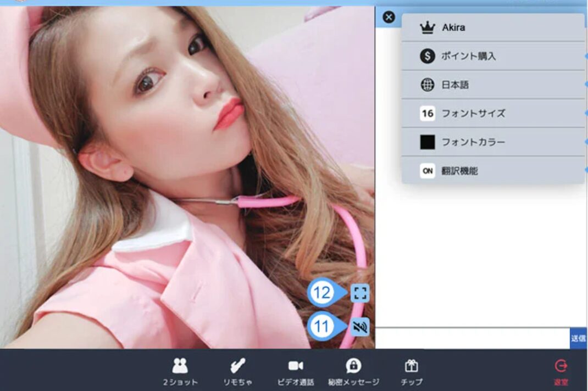Open 秘密メッセージ secret message
This screenshot has height=391, width=588.
point(353,371)
